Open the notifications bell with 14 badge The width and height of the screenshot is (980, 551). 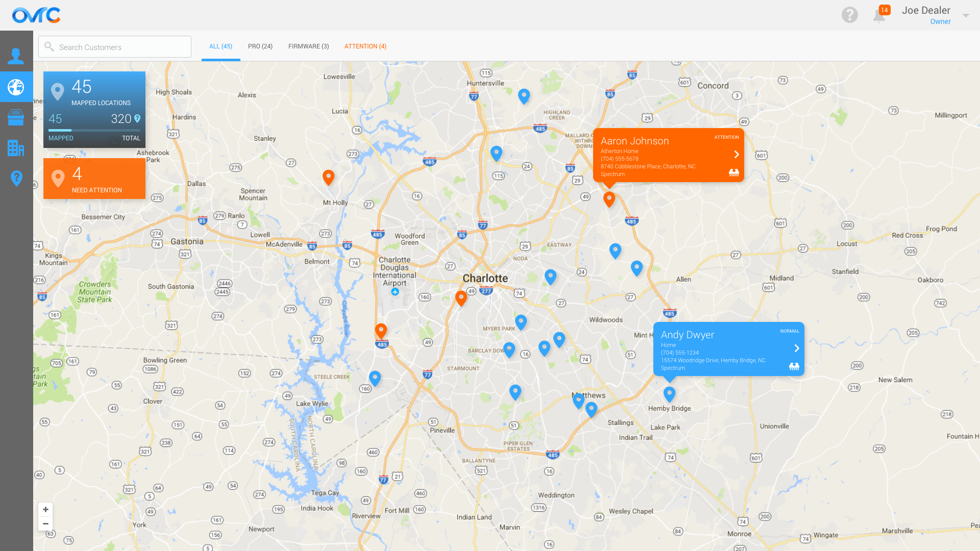(x=879, y=16)
